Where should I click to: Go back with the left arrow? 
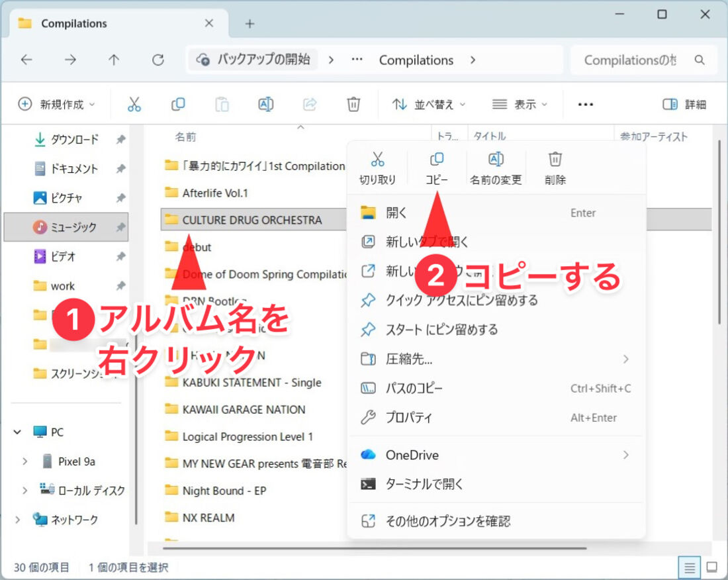pyautogui.click(x=27, y=60)
